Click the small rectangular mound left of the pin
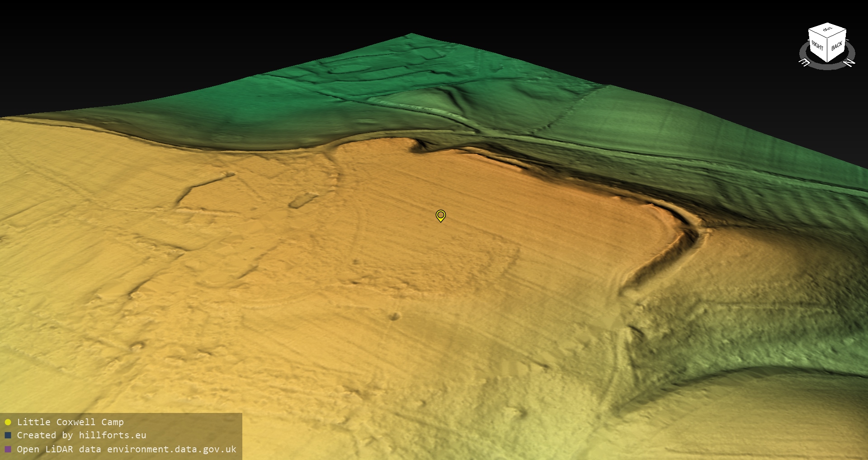 [303, 200]
